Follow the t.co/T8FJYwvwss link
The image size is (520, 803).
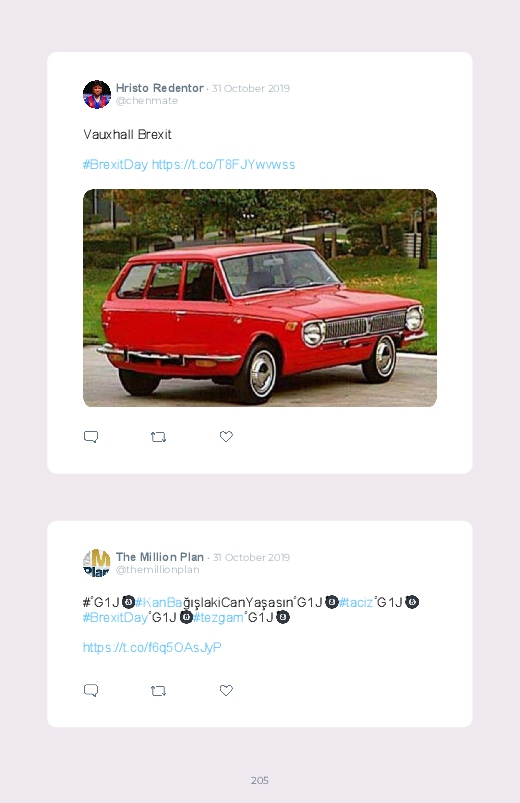223,164
